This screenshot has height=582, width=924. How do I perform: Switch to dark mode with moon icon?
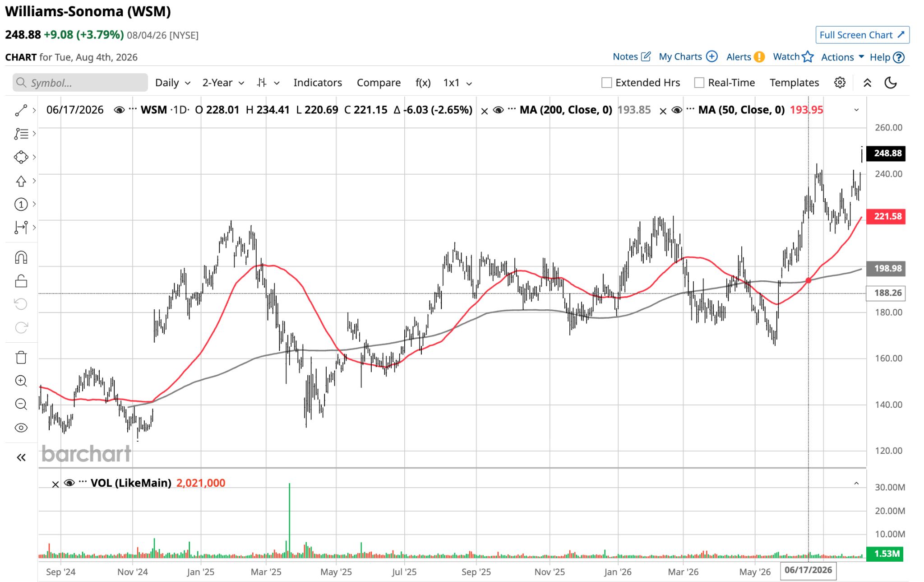tap(891, 83)
